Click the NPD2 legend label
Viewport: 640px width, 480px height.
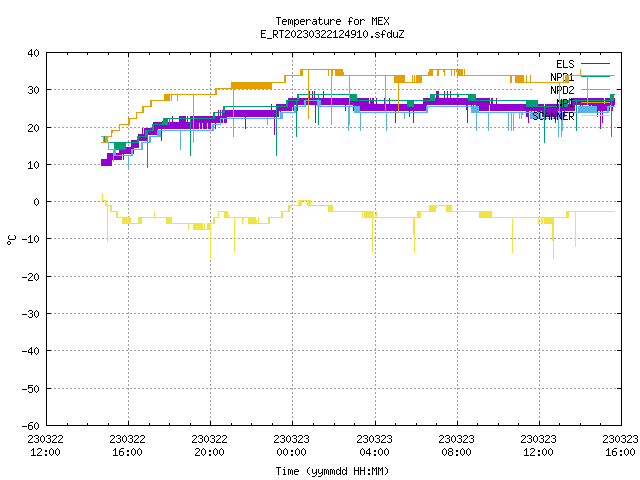562,90
